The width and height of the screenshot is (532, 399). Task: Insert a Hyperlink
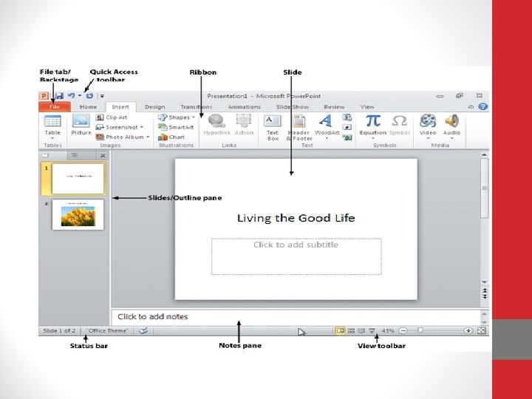point(216,125)
